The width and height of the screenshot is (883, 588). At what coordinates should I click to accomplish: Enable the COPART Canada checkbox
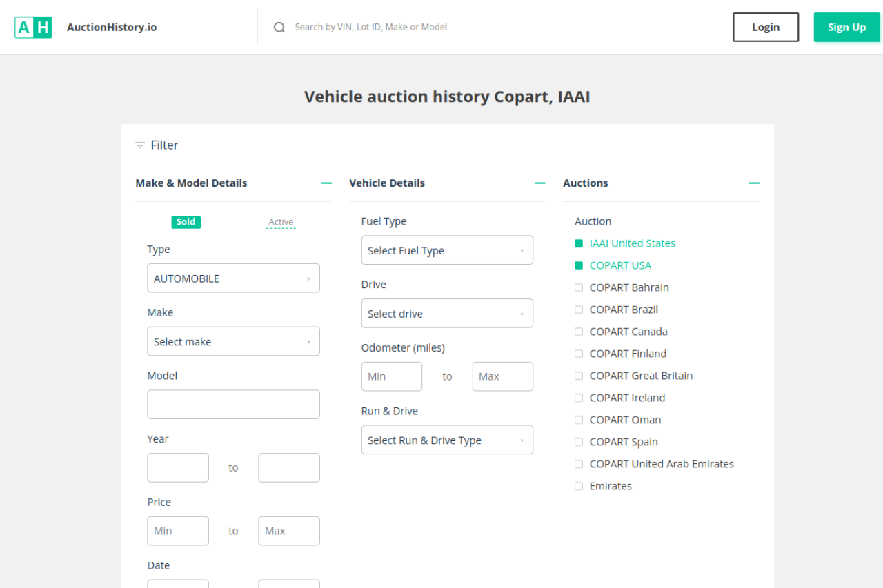(x=579, y=332)
